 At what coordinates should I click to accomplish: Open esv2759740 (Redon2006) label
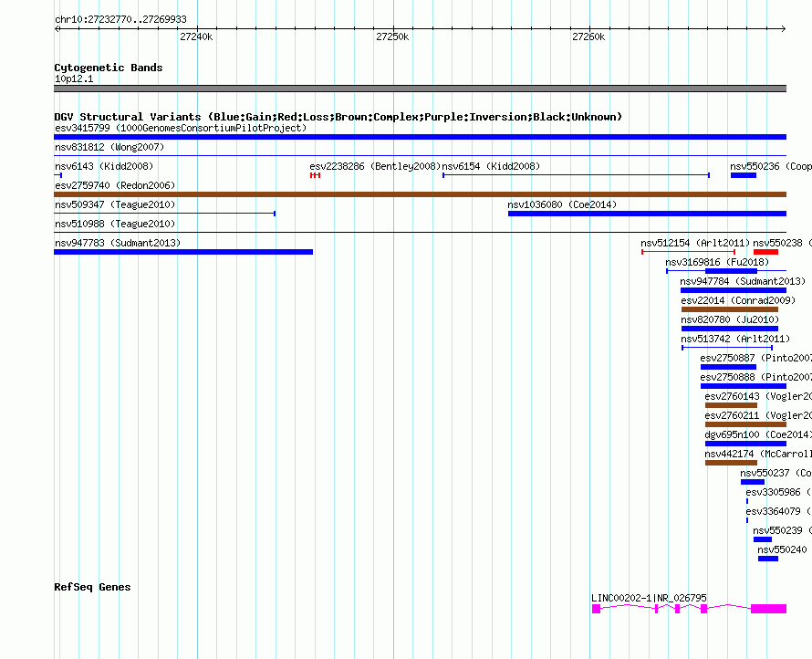[115, 185]
